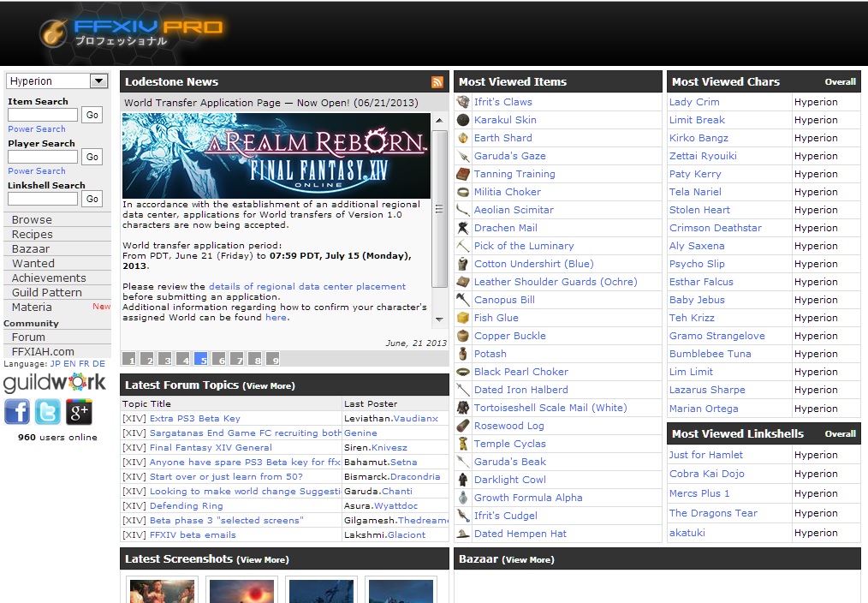Click the Dated Hempen Hat icon
The height and width of the screenshot is (603, 868).
point(463,534)
